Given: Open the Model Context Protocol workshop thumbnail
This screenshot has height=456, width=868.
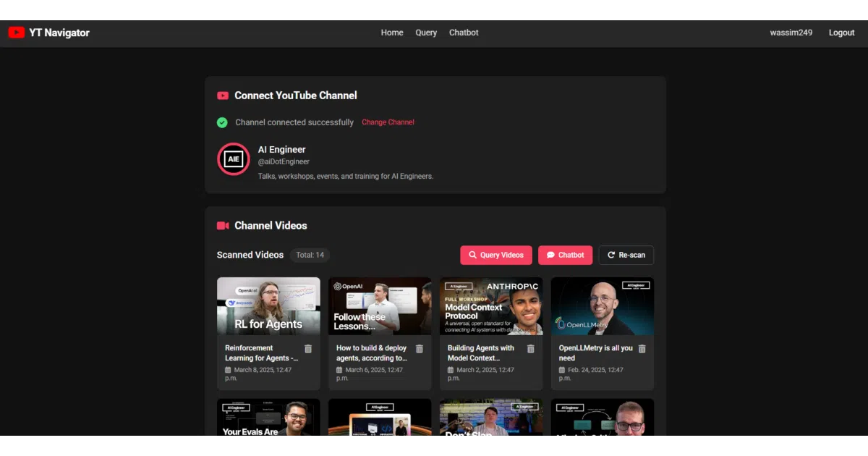Looking at the screenshot, I should (x=491, y=306).
